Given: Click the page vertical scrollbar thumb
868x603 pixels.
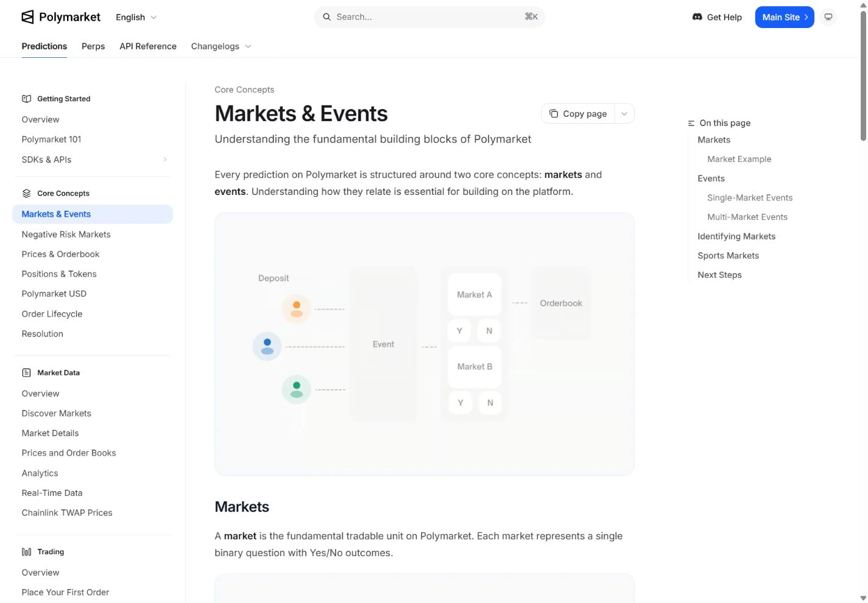Looking at the screenshot, I should pos(863,76).
